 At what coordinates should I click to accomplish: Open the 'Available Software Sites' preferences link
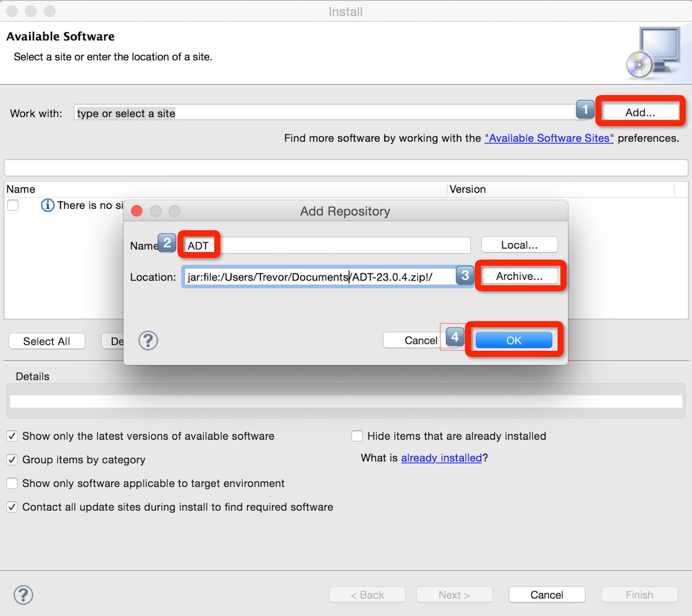[549, 138]
